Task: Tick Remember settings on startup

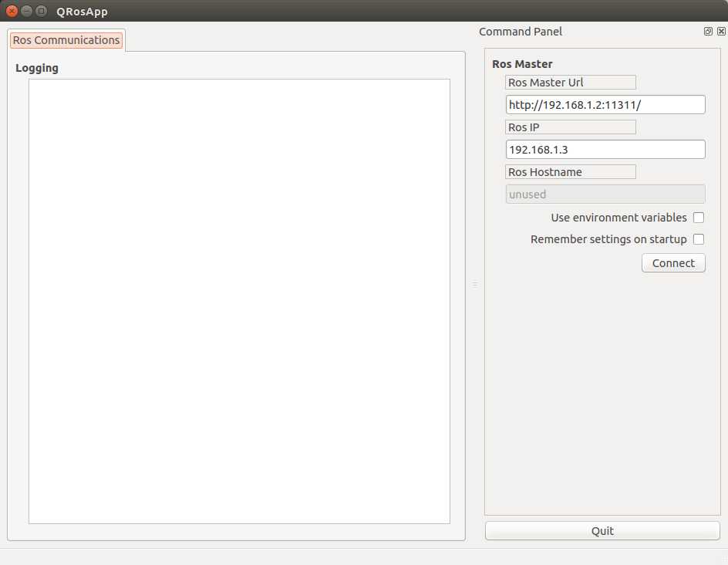Action: (698, 239)
